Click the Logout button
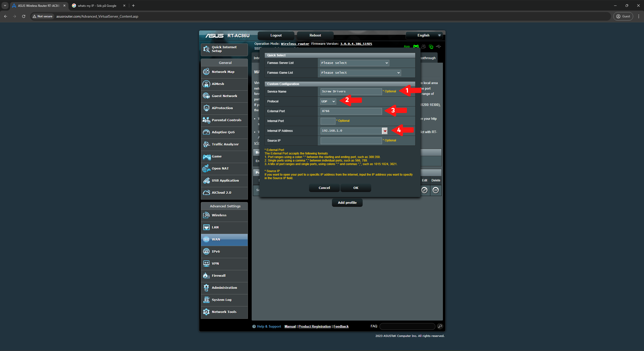 coord(276,35)
